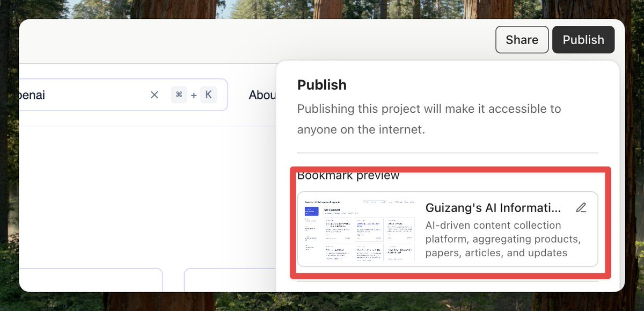Viewport: 644px width, 311px height.
Task: Click the forest desktop wallpaper outside the window
Action: coord(322,9)
